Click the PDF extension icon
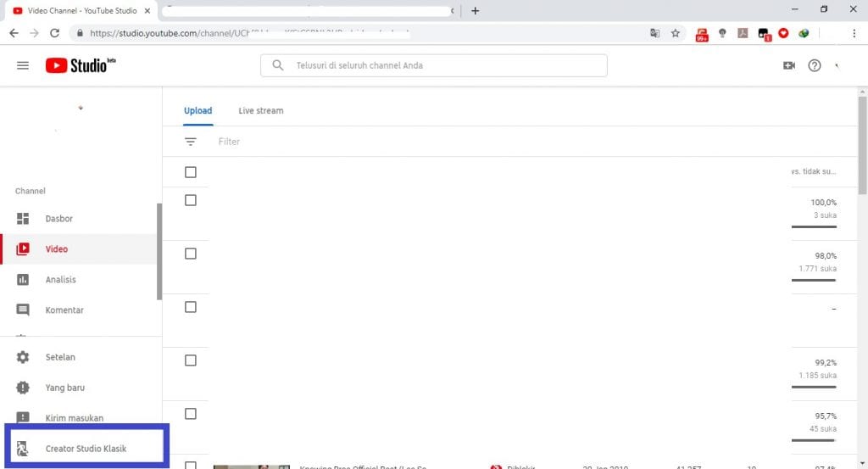The height and width of the screenshot is (469, 868). [x=743, y=33]
